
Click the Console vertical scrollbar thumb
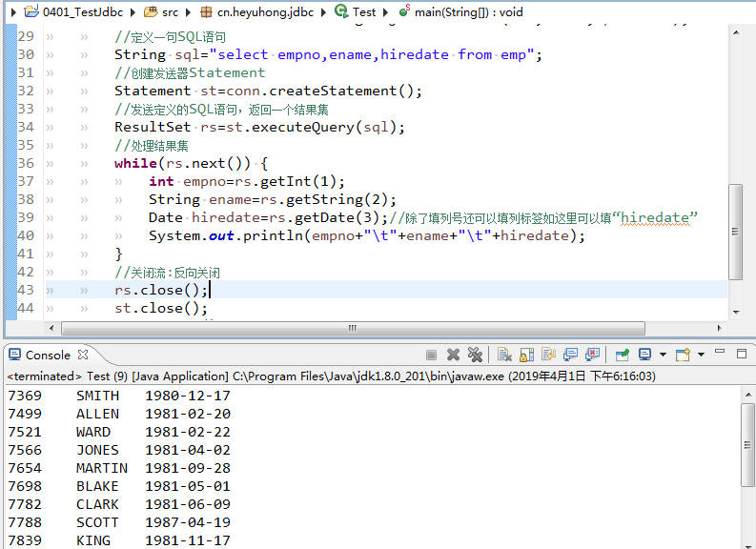[x=747, y=445]
